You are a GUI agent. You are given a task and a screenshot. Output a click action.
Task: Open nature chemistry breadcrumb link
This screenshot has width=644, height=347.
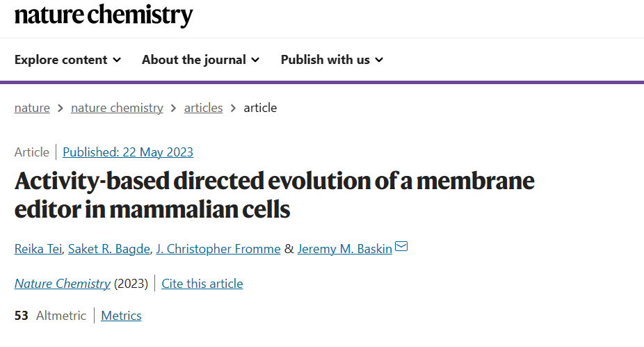(117, 108)
